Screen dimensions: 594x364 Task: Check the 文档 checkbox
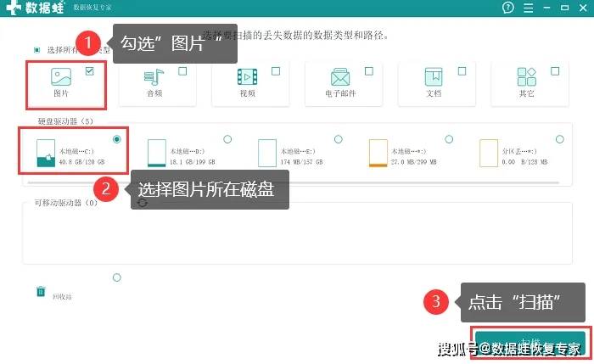[x=462, y=71]
